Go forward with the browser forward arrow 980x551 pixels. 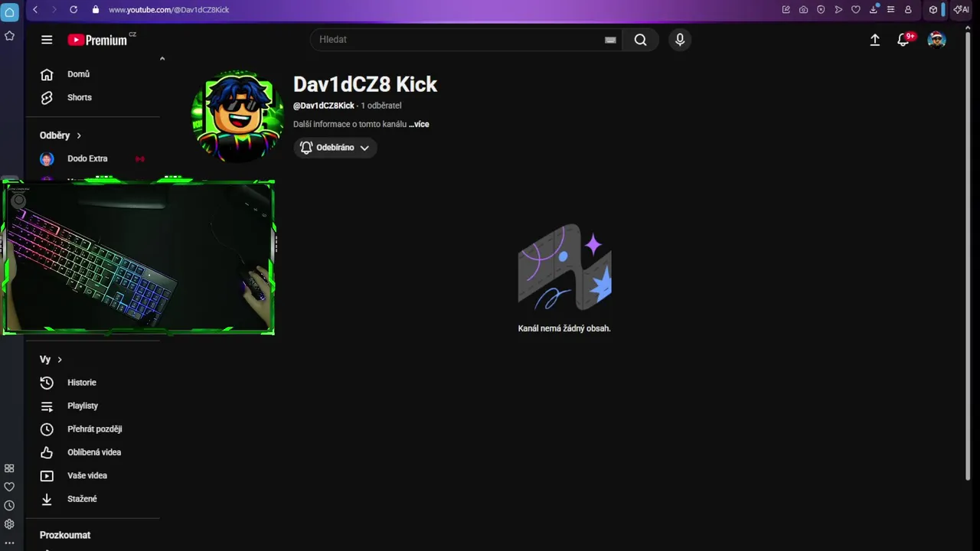(54, 9)
